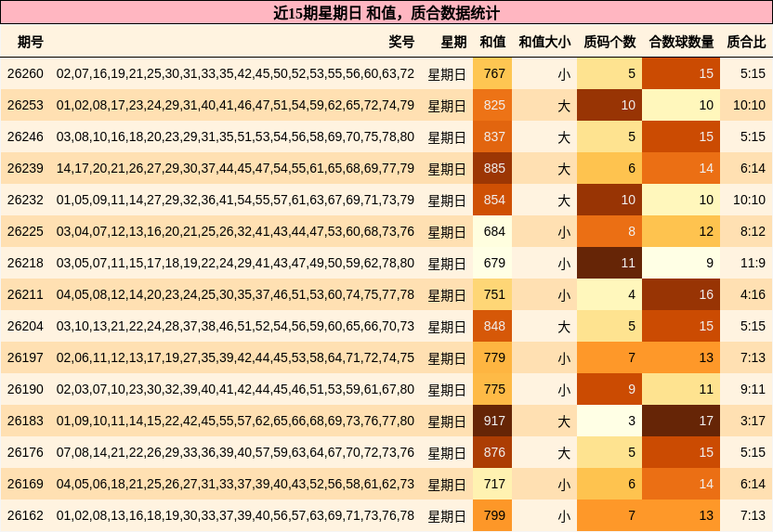Viewport: 773px width, 532px height.
Task: Click the sum value 717 cell
Action: coord(492,484)
